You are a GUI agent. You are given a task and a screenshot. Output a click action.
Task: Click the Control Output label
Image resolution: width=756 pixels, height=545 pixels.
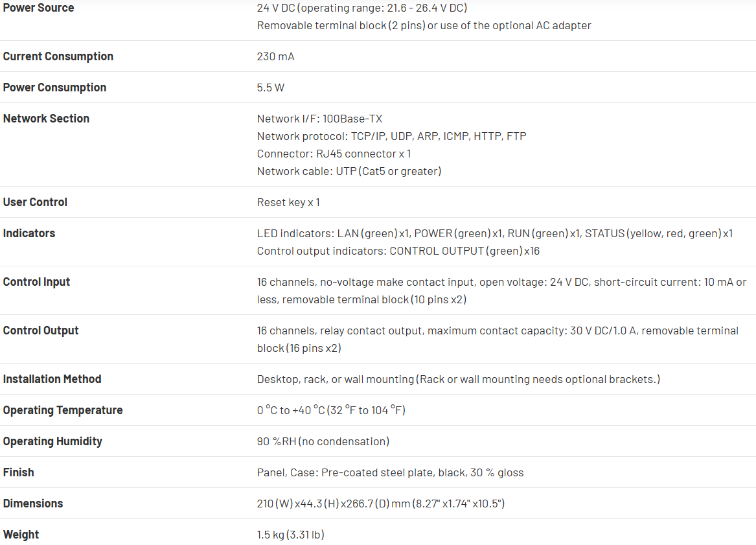(x=41, y=330)
